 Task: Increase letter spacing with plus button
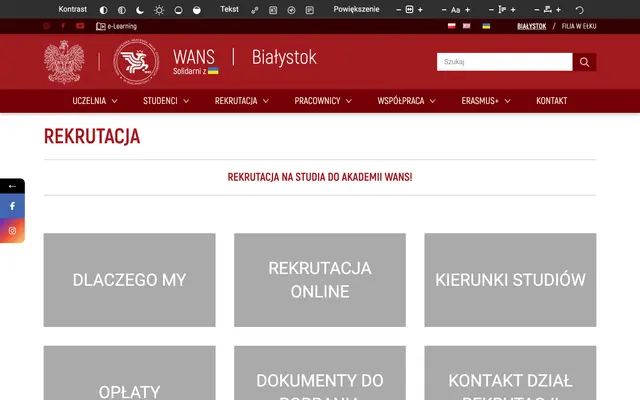click(x=558, y=10)
